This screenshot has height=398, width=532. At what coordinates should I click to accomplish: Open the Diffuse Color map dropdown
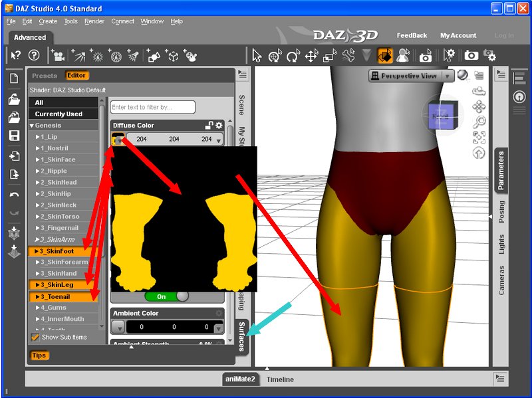click(118, 140)
